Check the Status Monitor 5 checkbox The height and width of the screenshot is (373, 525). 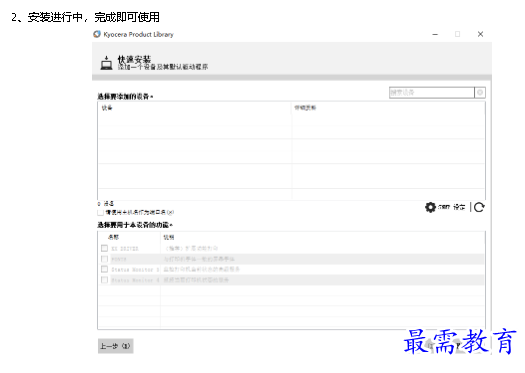[104, 269]
